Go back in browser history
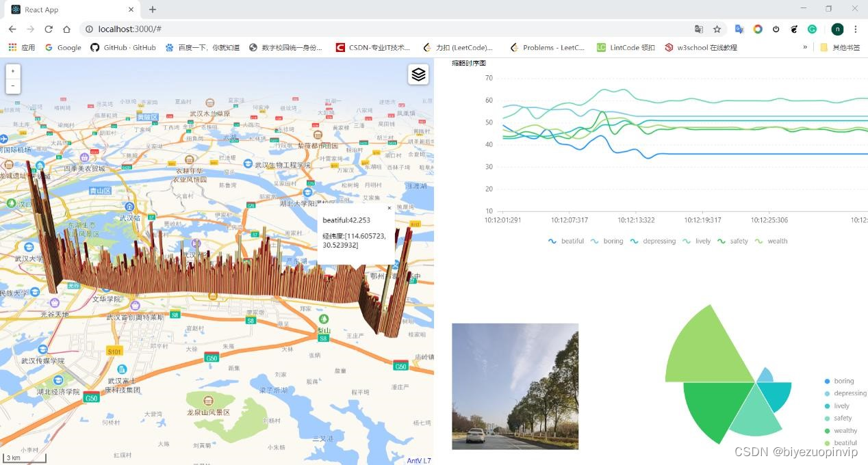This screenshot has width=868, height=465. [12, 29]
